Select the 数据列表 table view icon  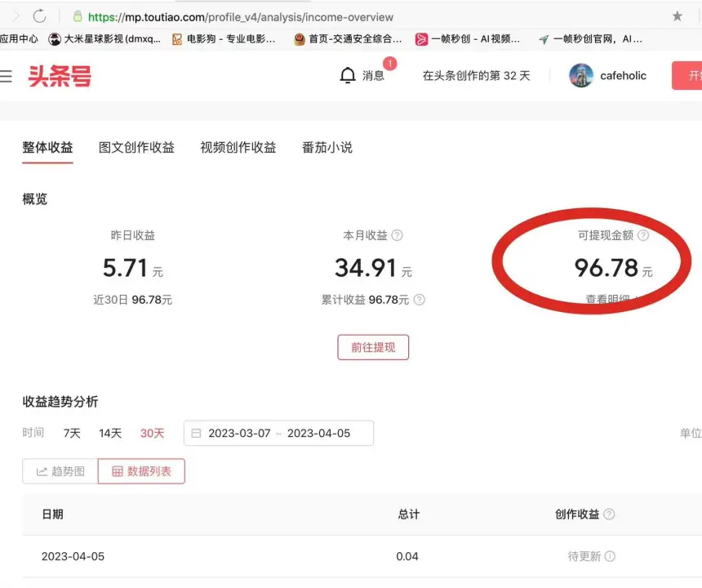[x=140, y=471]
